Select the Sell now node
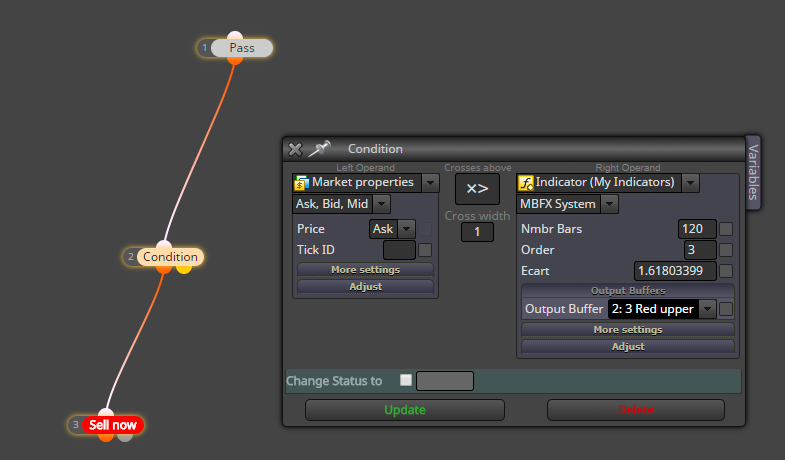Screen dimensions: 785x460 [113, 425]
